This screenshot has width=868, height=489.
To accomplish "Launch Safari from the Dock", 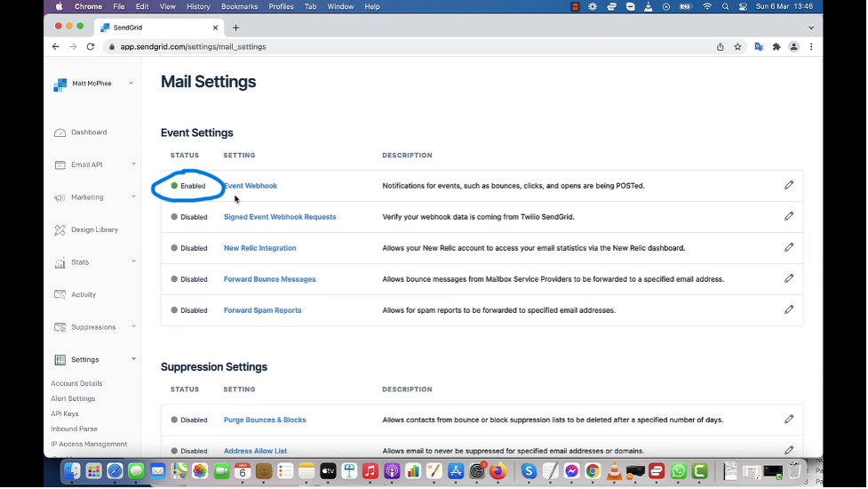I will [x=115, y=470].
